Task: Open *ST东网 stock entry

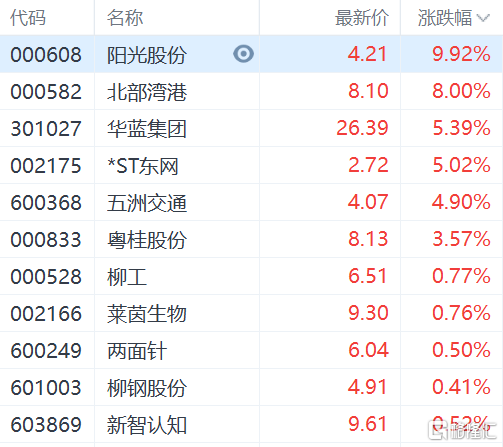Action: point(143,166)
